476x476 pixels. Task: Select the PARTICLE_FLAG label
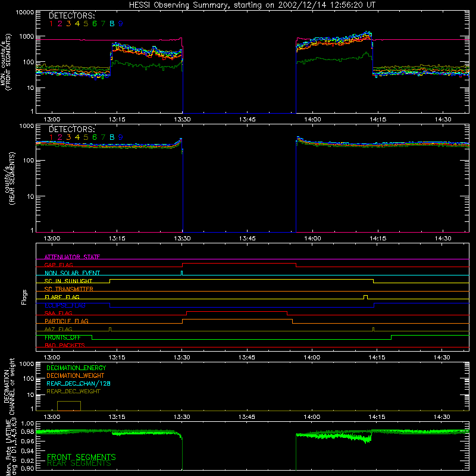coord(67,321)
